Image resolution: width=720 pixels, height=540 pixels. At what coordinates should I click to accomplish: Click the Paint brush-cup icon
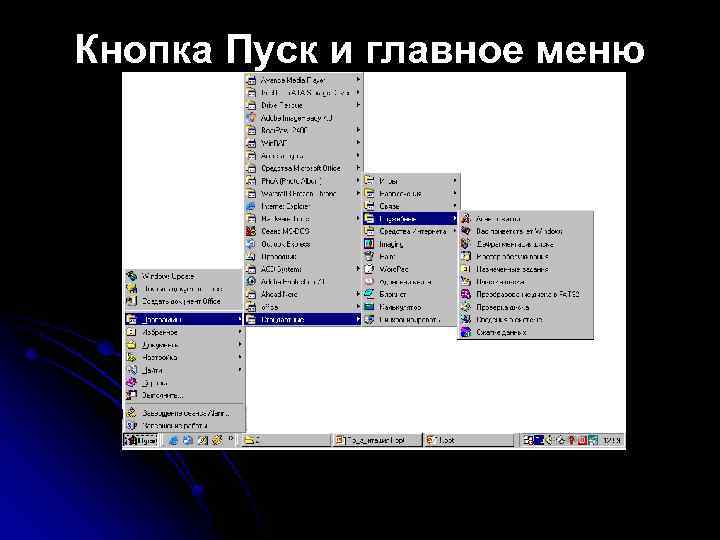369,256
